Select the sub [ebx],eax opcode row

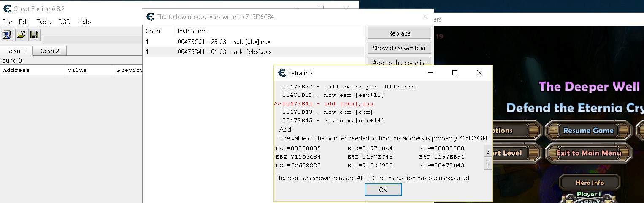225,42
